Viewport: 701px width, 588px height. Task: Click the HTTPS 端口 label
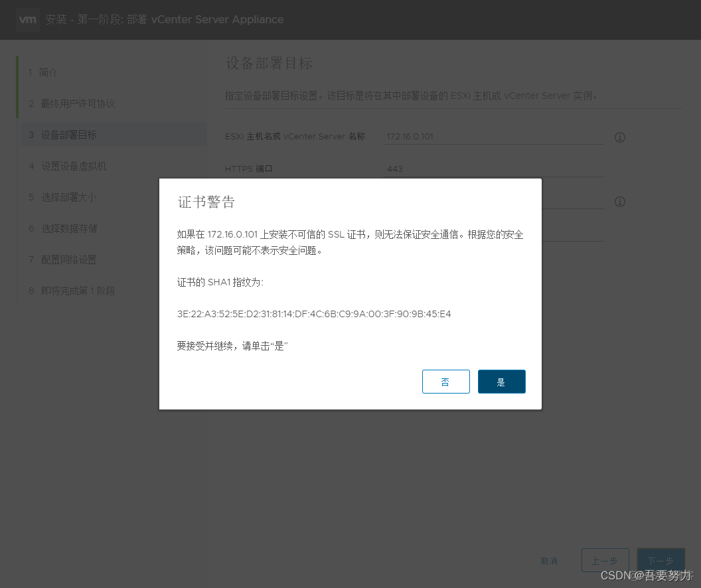248,169
